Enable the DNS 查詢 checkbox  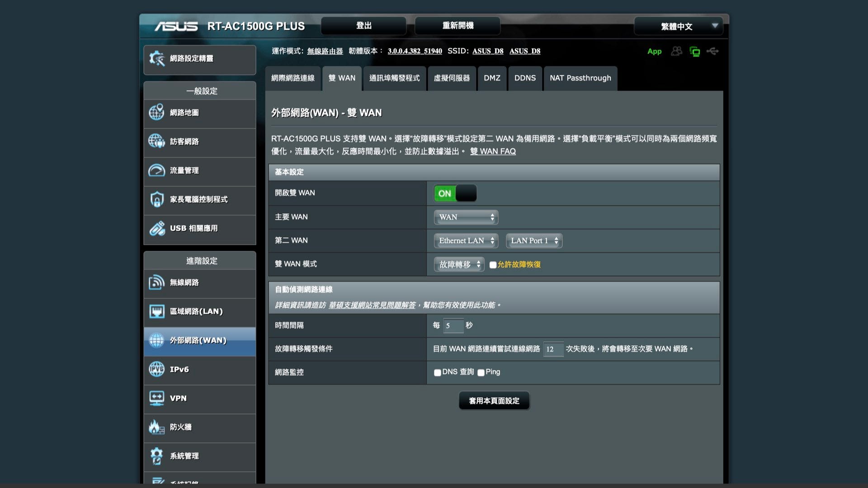437,372
